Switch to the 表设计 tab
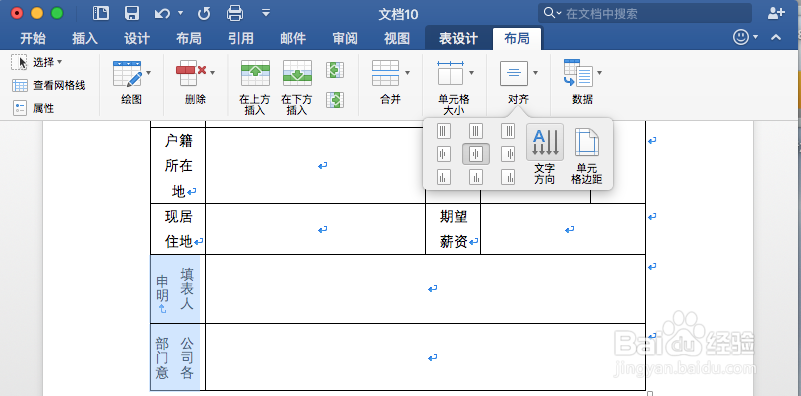The image size is (801, 396). [x=458, y=38]
